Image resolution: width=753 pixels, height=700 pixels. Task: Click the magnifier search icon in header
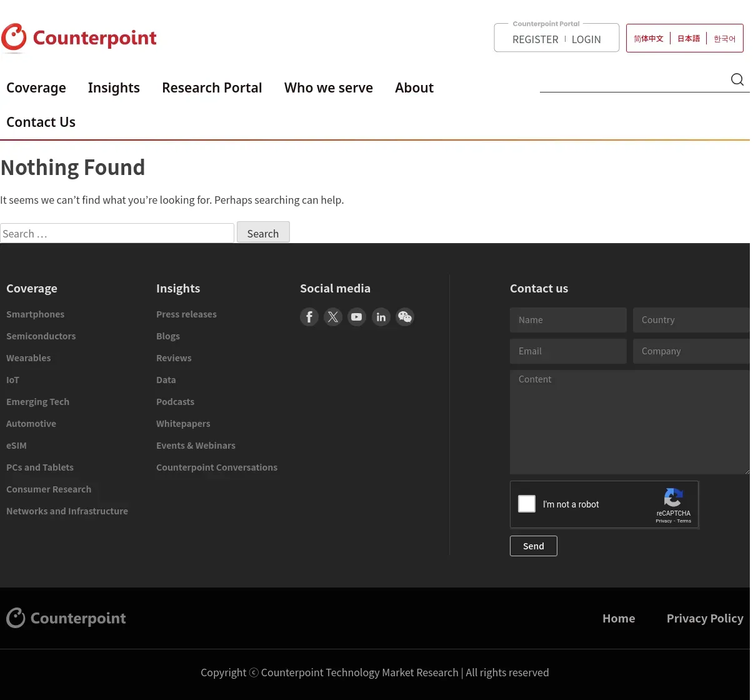(737, 79)
